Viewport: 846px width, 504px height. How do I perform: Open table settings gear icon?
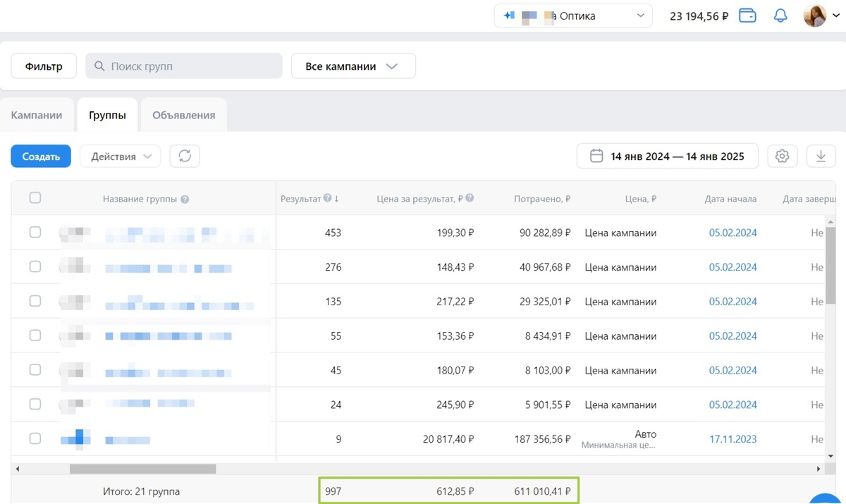click(782, 156)
